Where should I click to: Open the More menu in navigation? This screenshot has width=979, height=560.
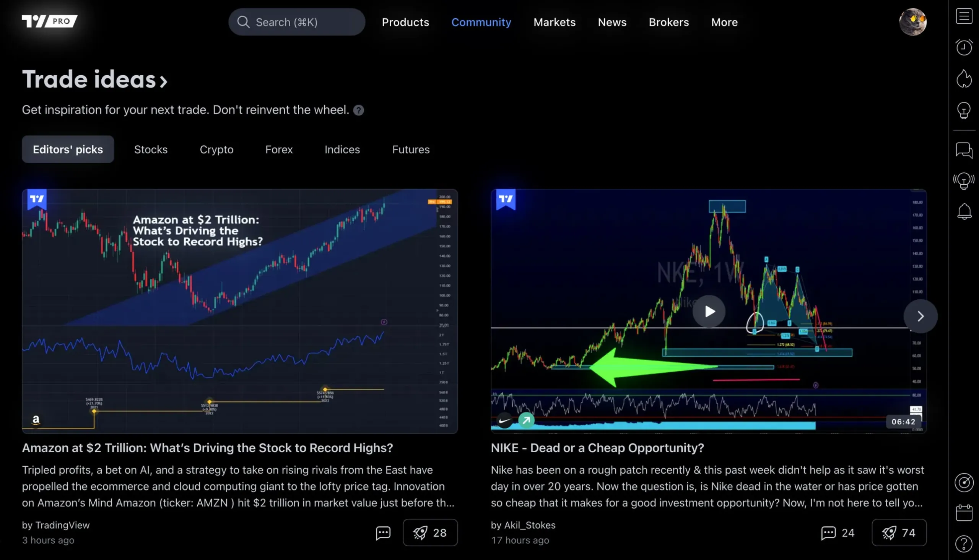tap(724, 22)
